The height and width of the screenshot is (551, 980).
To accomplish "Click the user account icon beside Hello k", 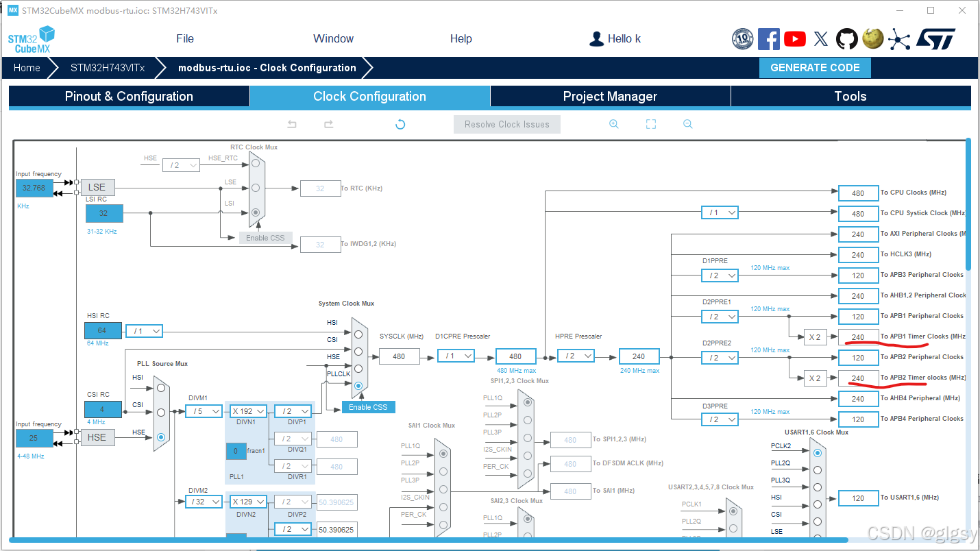I will pyautogui.click(x=596, y=39).
